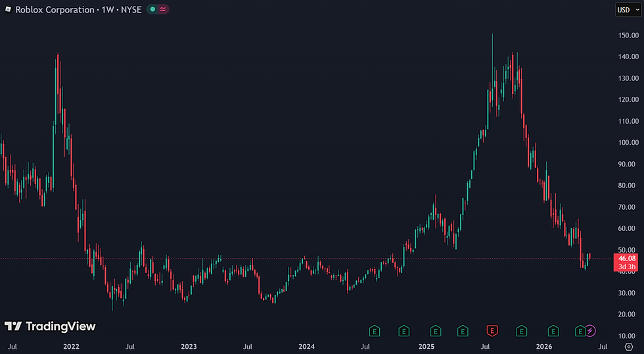Click the 2022 time axis label
Image resolution: width=644 pixels, height=354 pixels.
click(71, 347)
